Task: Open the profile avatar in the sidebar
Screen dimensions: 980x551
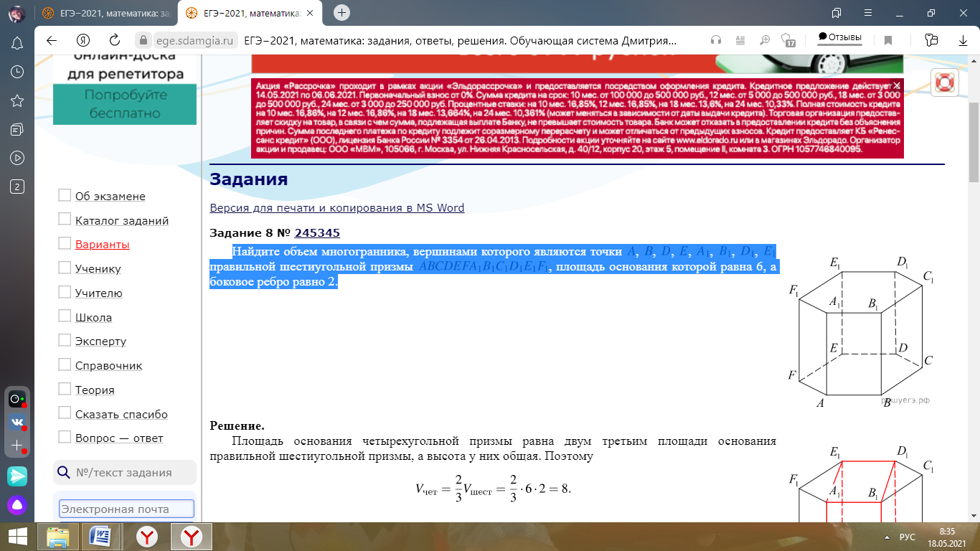Action: (x=17, y=14)
